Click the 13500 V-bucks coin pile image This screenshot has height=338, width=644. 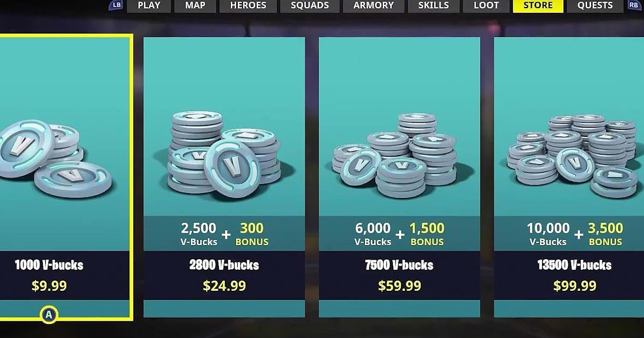[572, 156]
